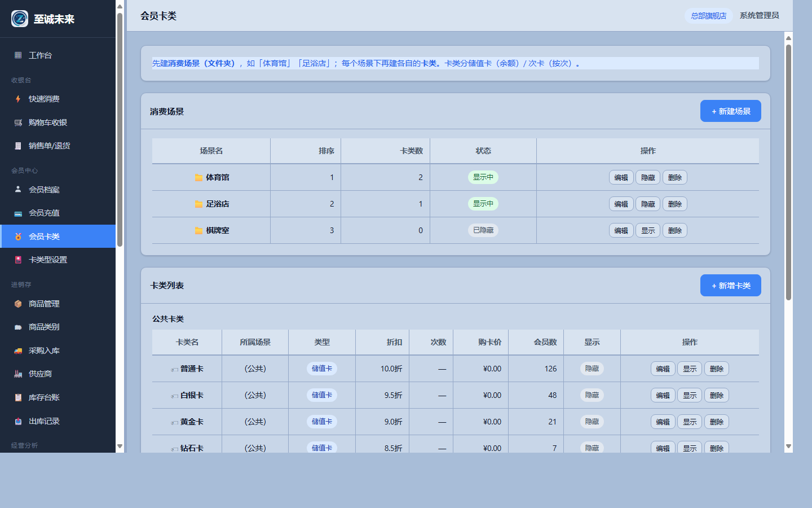Image resolution: width=812 pixels, height=508 pixels.
Task: Click the 会员档案 person icon
Action: [18, 190]
